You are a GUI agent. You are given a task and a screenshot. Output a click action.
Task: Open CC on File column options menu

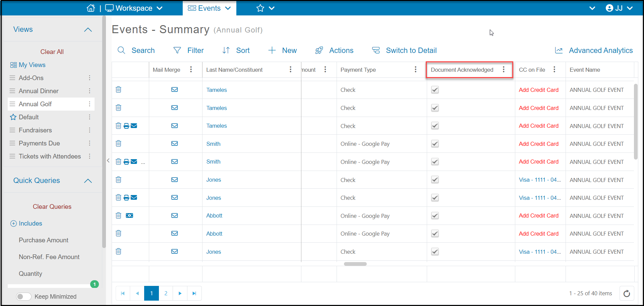(x=554, y=69)
